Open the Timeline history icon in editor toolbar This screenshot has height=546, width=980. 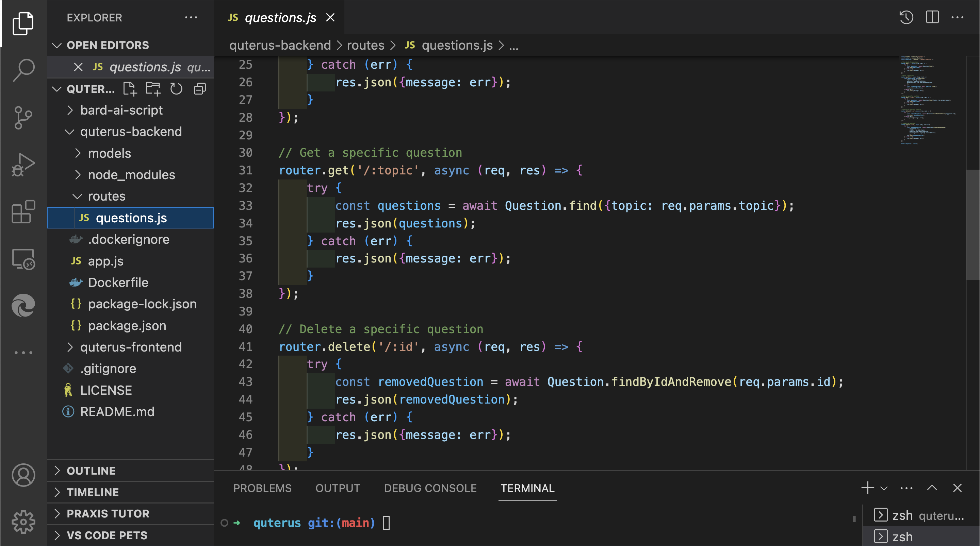[906, 17]
